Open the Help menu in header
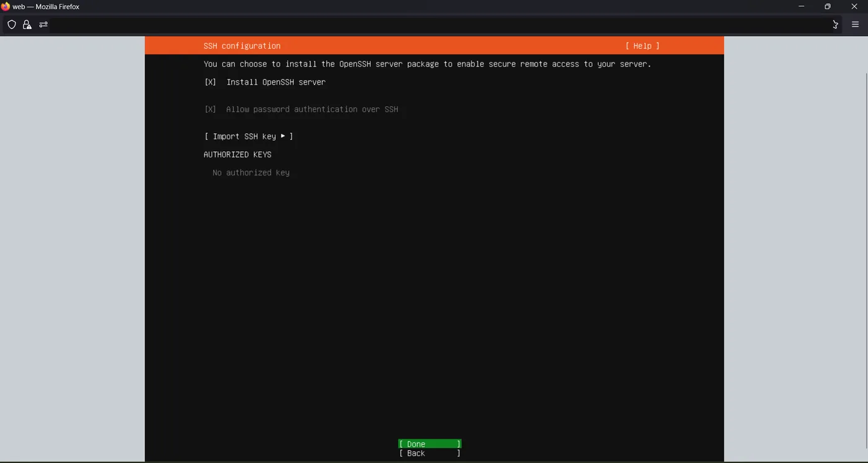The width and height of the screenshot is (868, 463). 642,46
